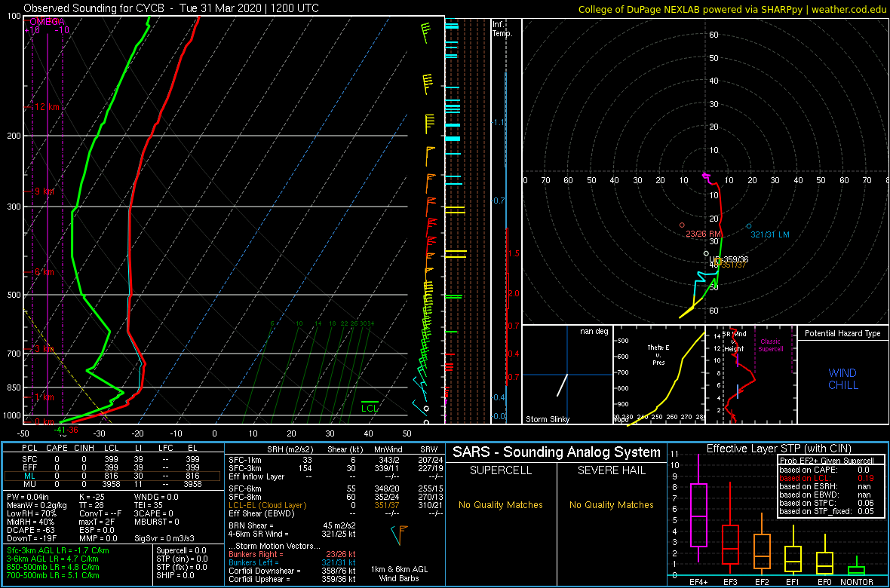Screen dimensions: 890x588
Task: Click the Inf. Temp. column header
Action: point(502,29)
